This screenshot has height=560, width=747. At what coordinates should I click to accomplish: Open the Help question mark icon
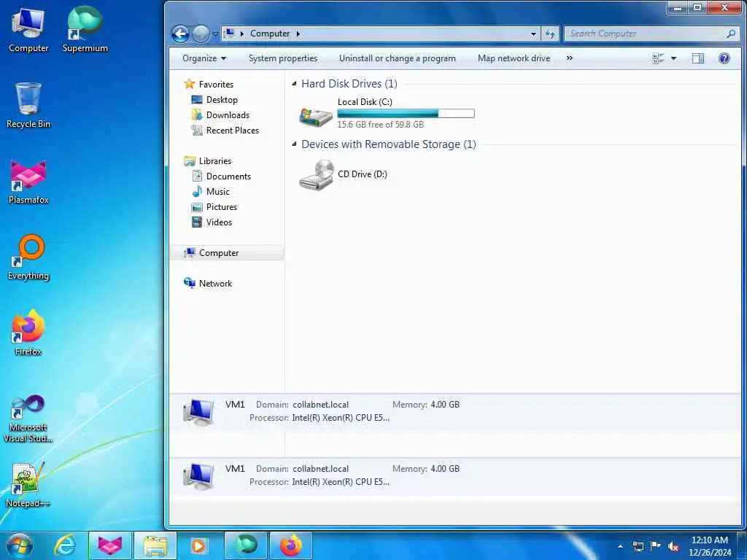pyautogui.click(x=724, y=58)
